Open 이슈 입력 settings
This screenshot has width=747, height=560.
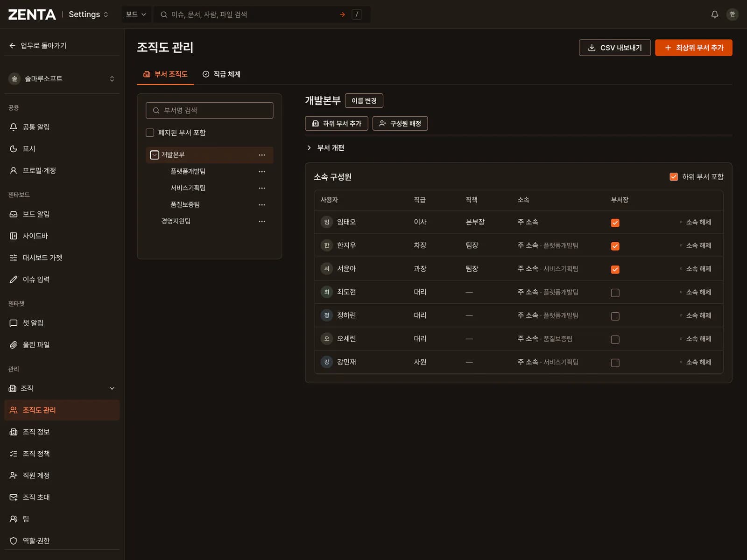click(62, 280)
